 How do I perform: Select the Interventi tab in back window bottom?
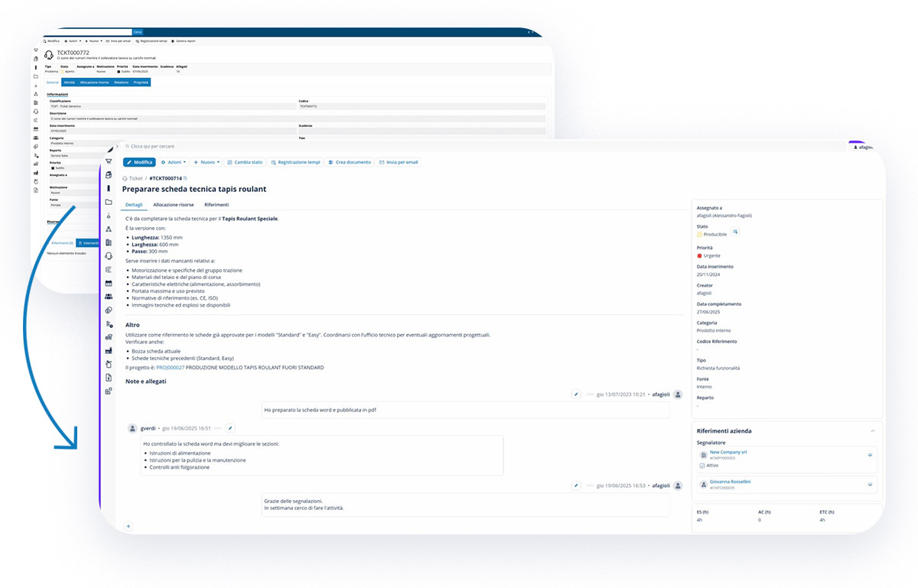click(88, 242)
